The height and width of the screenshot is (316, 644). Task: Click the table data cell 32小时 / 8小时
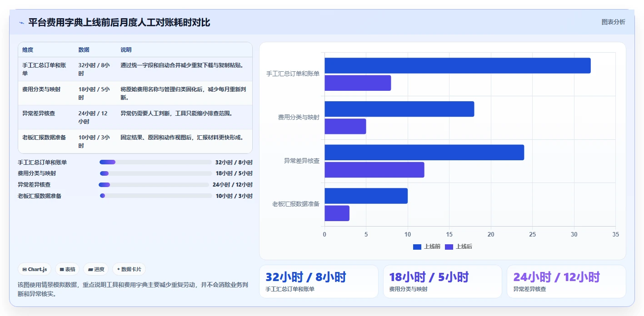94,69
